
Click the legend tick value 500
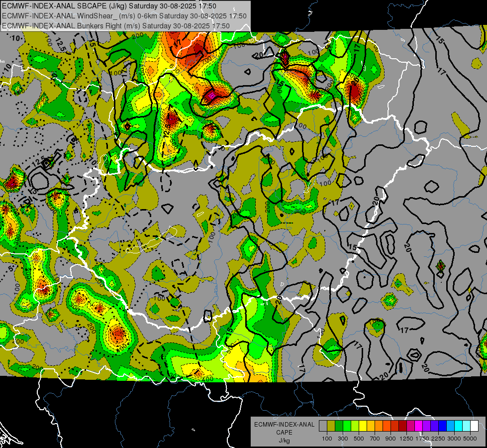pyautogui.click(x=359, y=439)
